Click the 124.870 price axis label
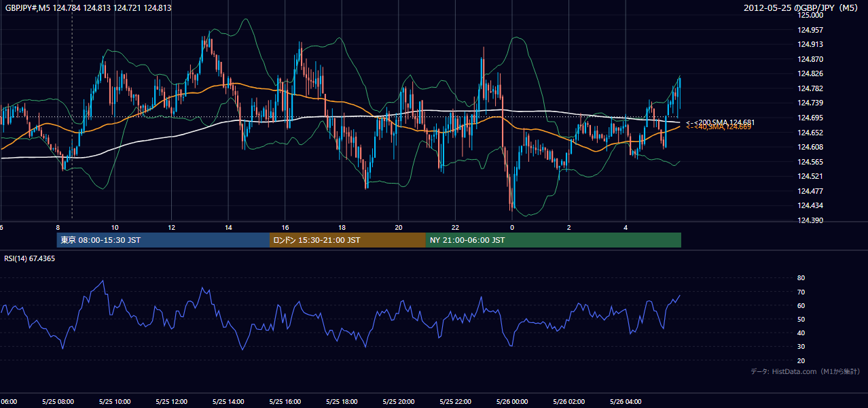 click(810, 59)
